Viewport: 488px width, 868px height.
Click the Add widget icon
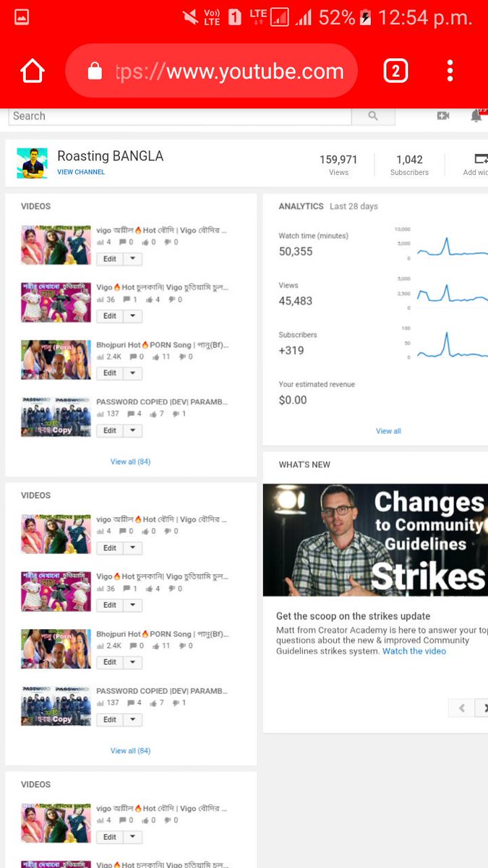point(481,159)
